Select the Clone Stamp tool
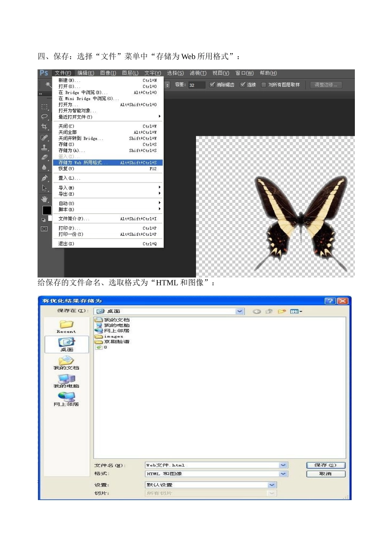392x555 pixels. 44,147
